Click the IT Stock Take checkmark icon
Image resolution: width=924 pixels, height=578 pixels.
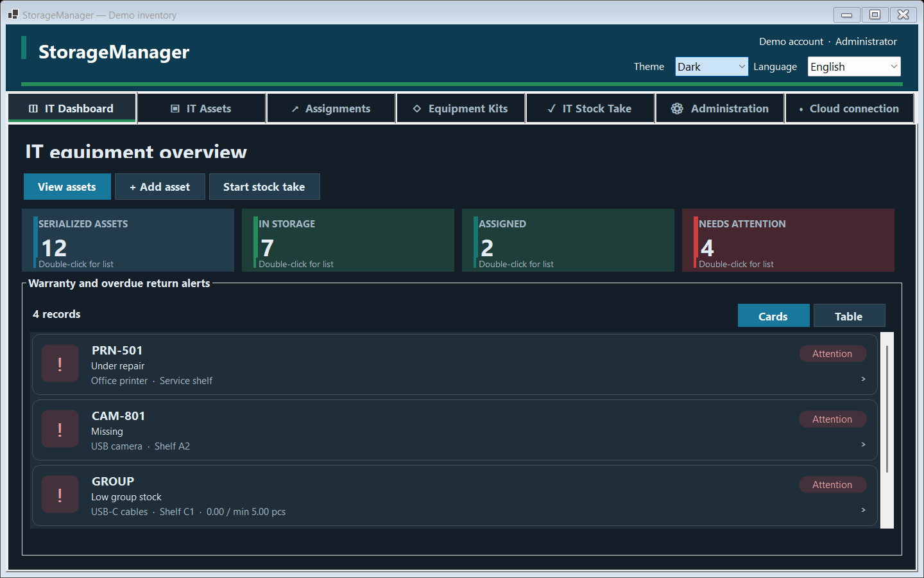tap(552, 109)
